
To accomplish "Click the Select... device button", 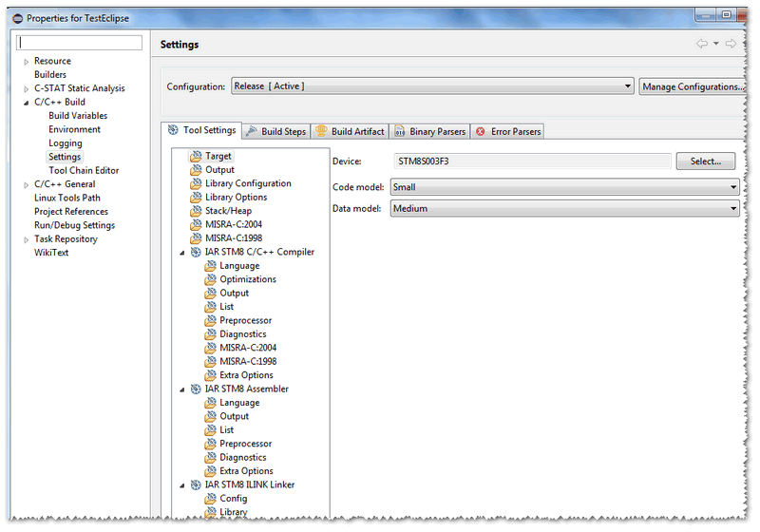I will [x=705, y=161].
